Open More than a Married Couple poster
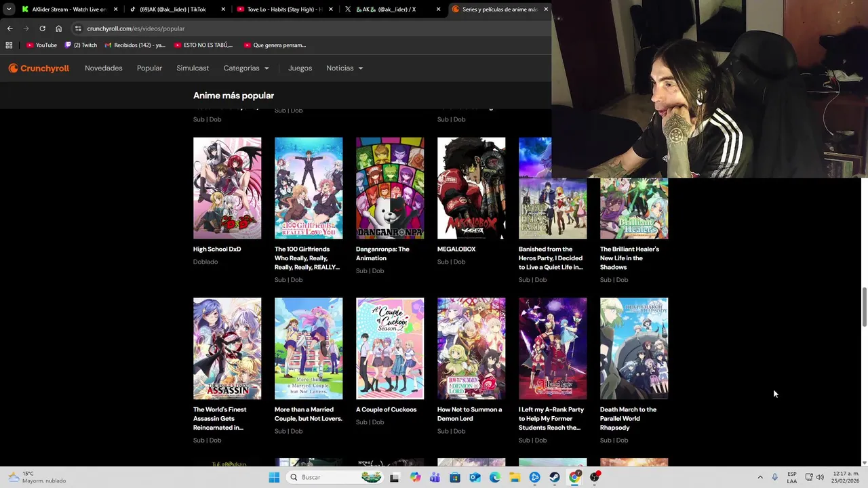 click(x=309, y=348)
